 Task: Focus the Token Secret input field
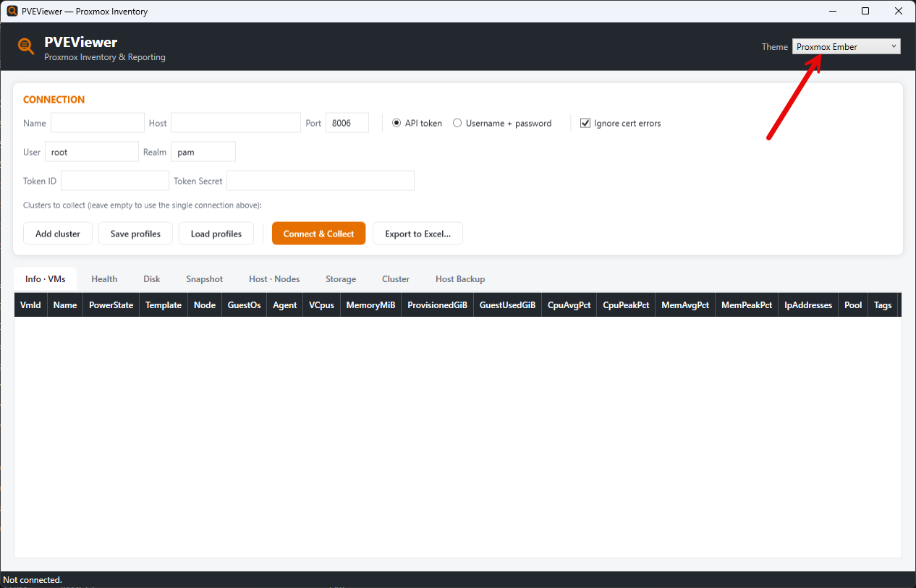click(x=321, y=181)
